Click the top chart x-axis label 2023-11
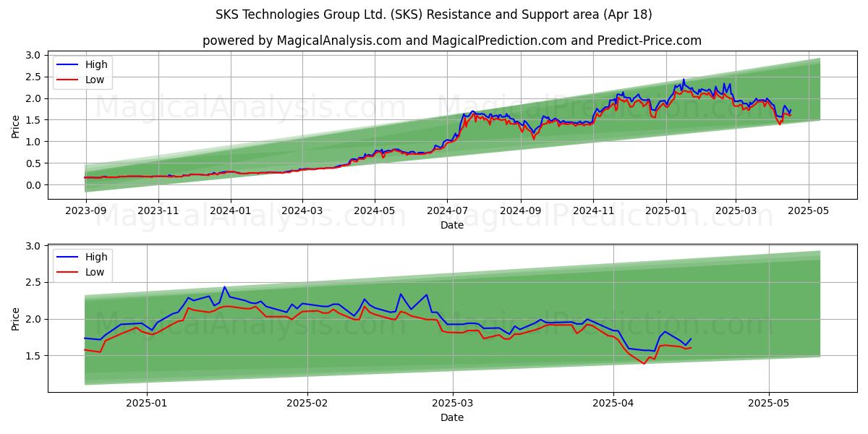The width and height of the screenshot is (868, 434). (x=158, y=211)
